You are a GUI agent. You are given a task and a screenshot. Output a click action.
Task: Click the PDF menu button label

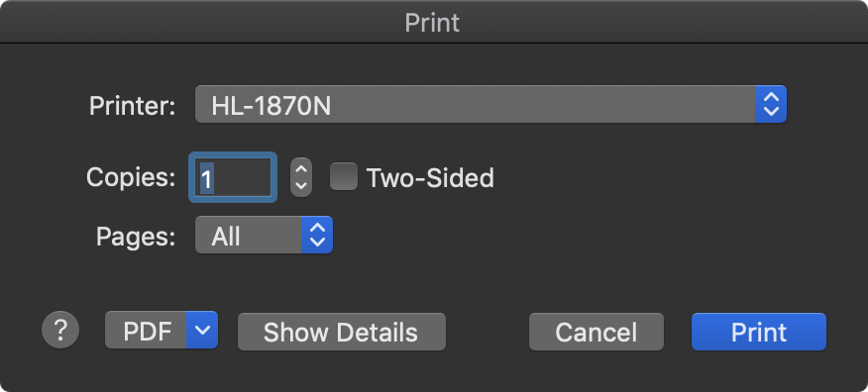click(147, 331)
